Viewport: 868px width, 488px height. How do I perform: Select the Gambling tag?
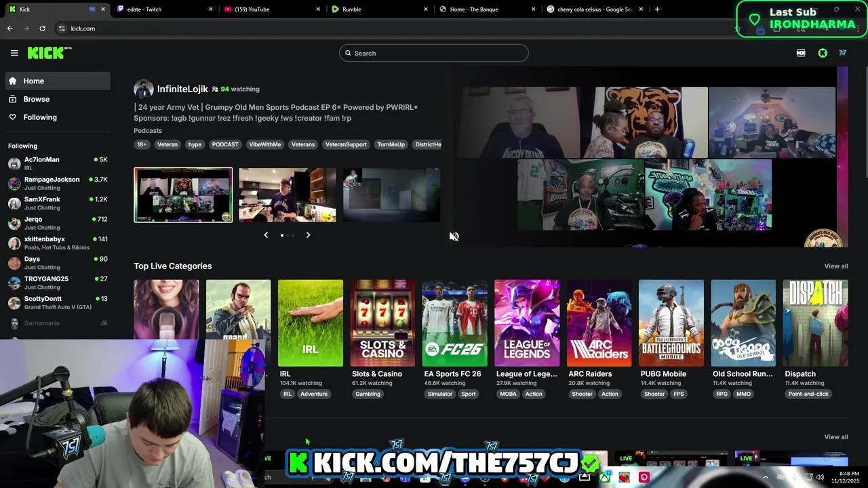368,394
